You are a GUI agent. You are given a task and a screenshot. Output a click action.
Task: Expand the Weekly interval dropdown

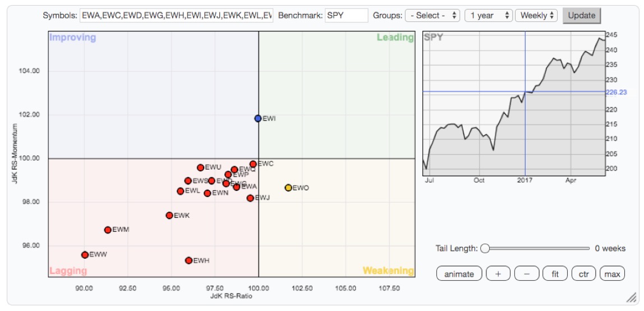click(x=536, y=16)
